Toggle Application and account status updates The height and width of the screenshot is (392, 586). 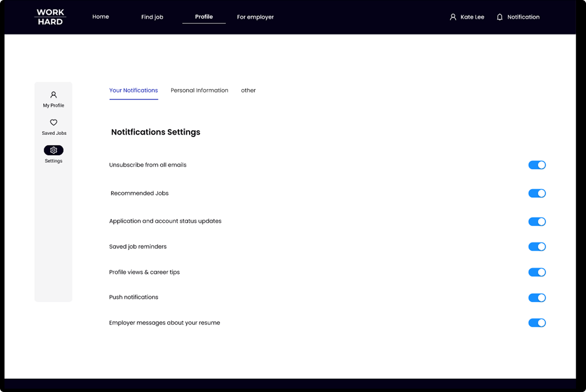pos(537,222)
